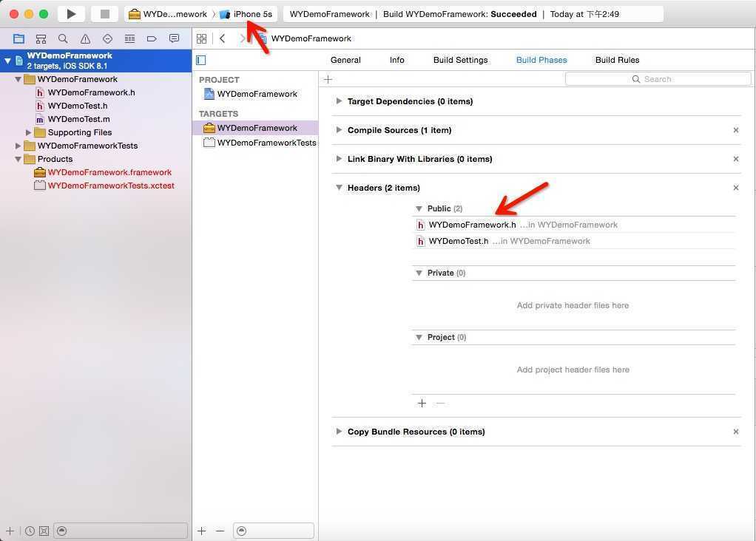Select WYDemoFramework.h in Public headers
Viewport: 756px width, 541px height.
click(x=574, y=225)
